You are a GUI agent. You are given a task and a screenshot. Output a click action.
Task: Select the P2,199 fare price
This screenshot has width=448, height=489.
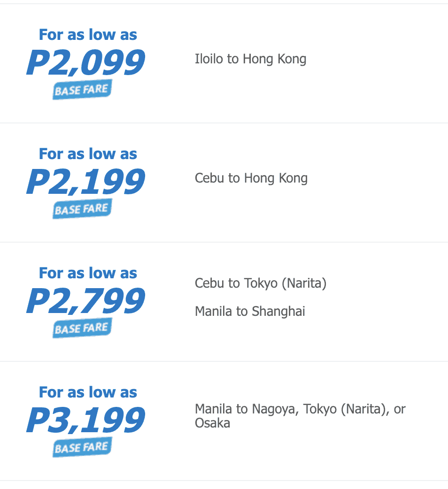tap(85, 182)
